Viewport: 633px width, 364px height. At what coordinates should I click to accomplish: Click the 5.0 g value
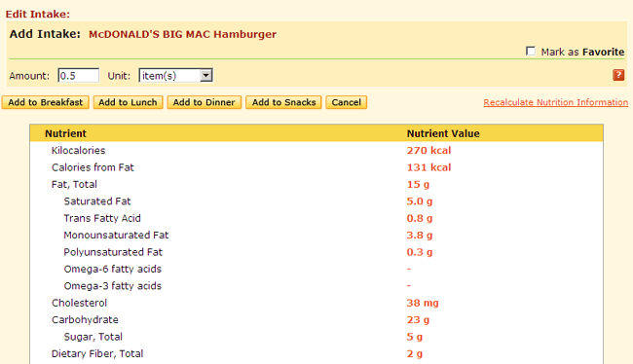(420, 201)
